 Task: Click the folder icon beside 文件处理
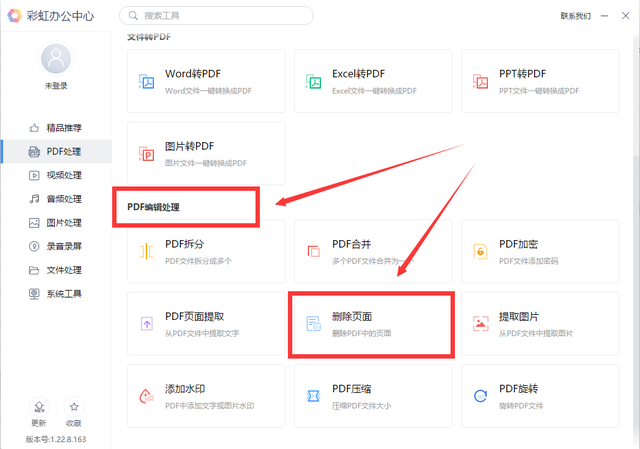click(34, 270)
